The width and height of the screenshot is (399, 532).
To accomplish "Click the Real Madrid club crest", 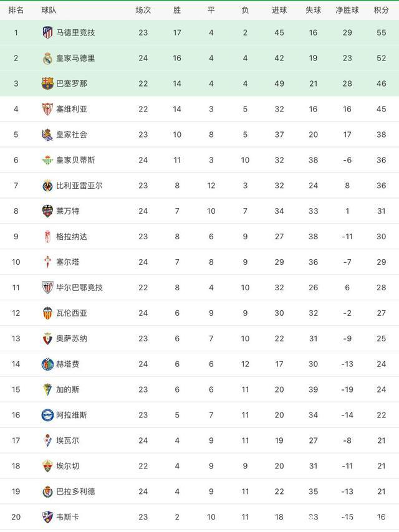I will point(47,58).
